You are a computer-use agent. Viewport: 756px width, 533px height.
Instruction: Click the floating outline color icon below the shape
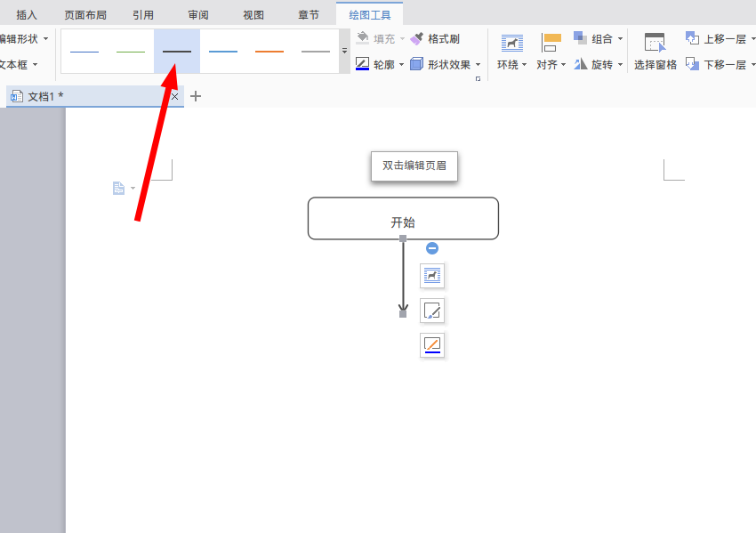tap(432, 345)
